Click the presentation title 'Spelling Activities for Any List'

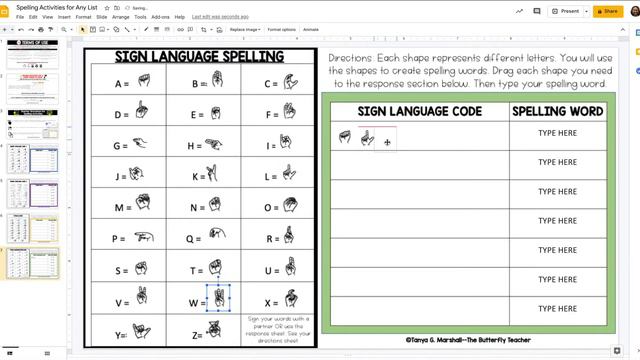57,7
